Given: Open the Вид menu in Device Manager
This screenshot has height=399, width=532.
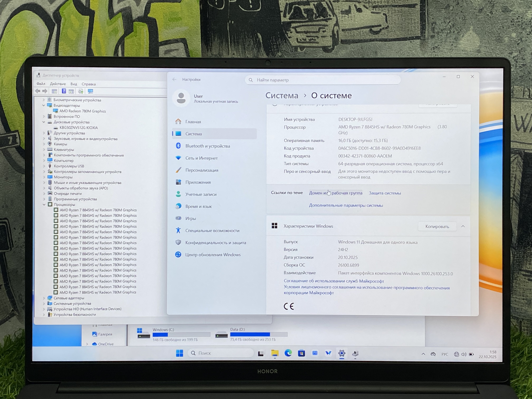Looking at the screenshot, I should coord(74,84).
